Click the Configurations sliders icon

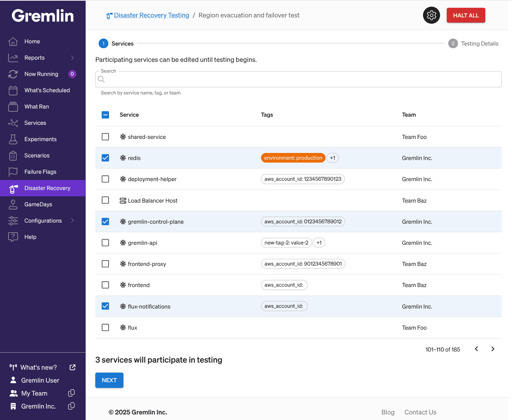coord(13,221)
